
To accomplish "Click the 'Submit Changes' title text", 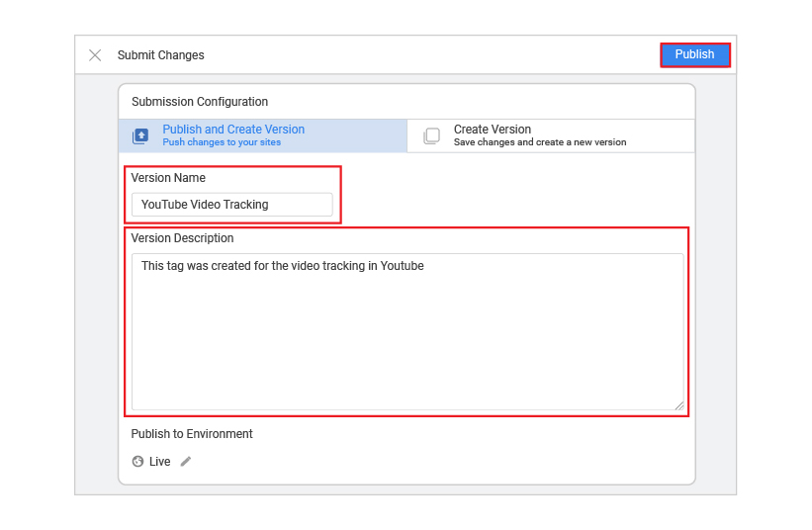I will [160, 54].
